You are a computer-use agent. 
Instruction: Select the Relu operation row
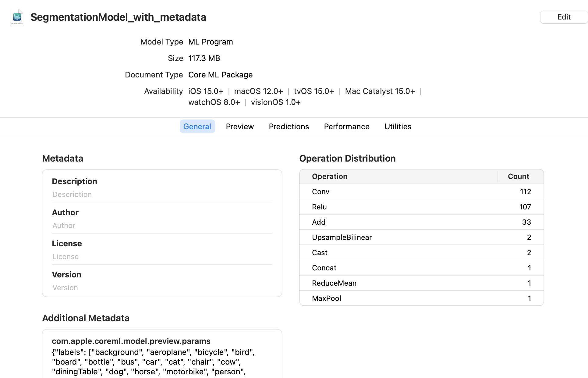422,207
